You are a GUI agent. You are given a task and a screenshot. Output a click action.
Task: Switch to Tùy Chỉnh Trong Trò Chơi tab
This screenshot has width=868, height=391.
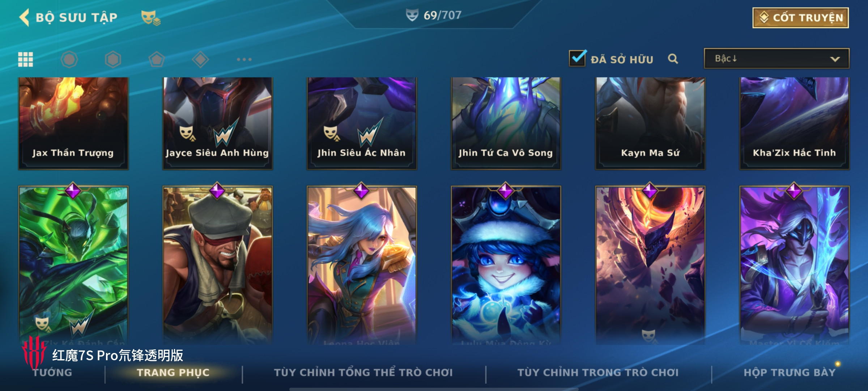point(598,373)
